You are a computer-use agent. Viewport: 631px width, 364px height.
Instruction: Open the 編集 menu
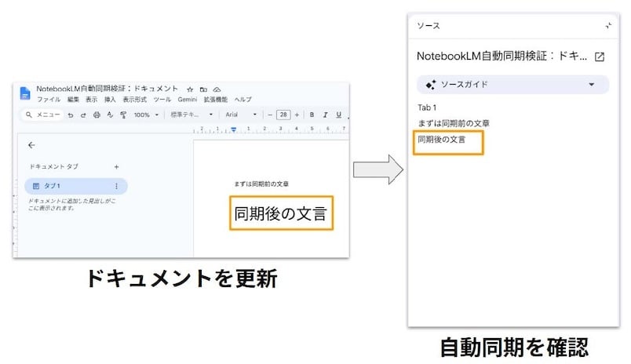pyautogui.click(x=73, y=100)
